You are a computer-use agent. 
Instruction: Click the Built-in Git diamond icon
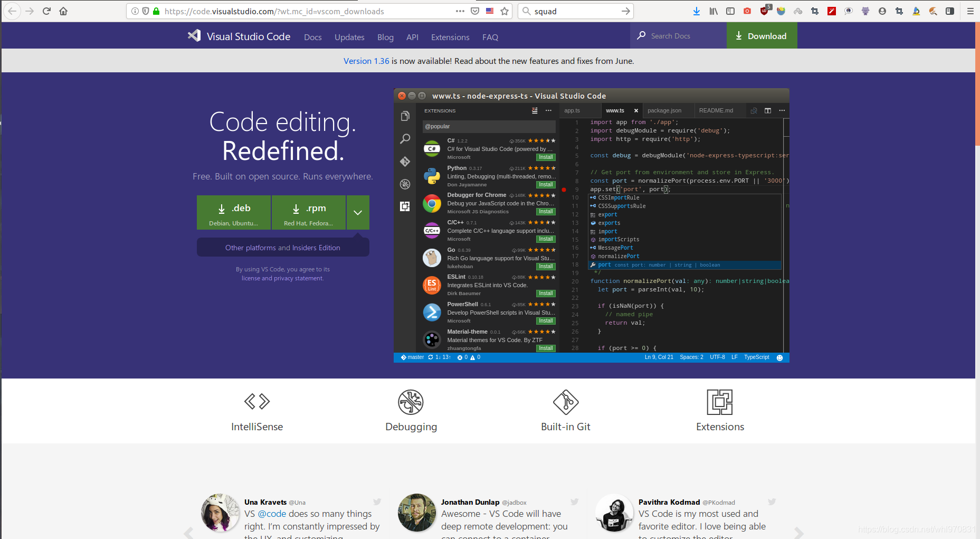[566, 402]
